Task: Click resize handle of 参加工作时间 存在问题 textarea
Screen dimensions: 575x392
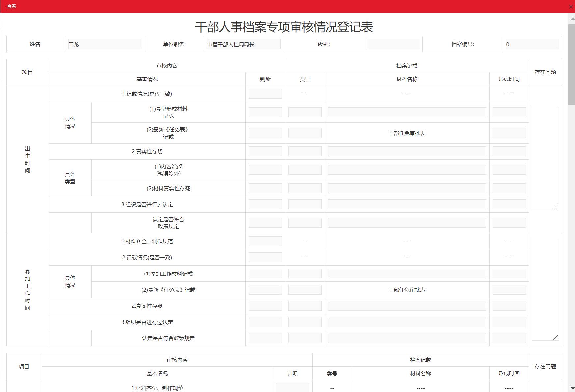Action: click(556, 337)
